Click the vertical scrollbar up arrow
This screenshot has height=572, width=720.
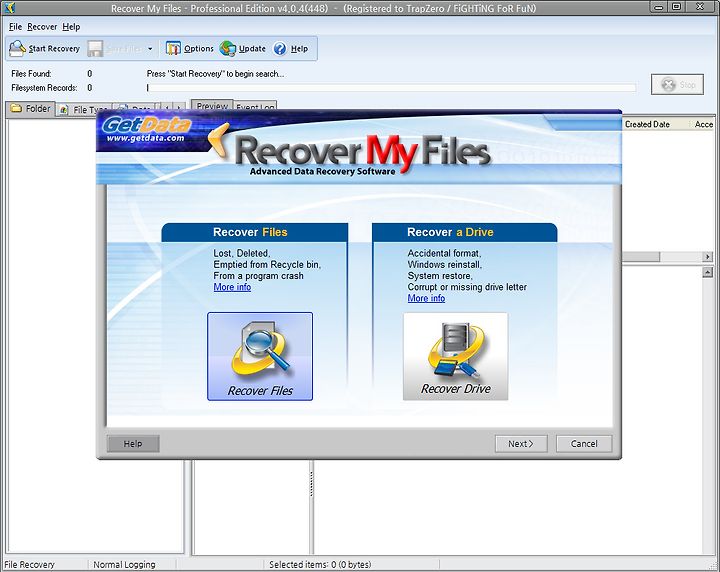[x=708, y=272]
